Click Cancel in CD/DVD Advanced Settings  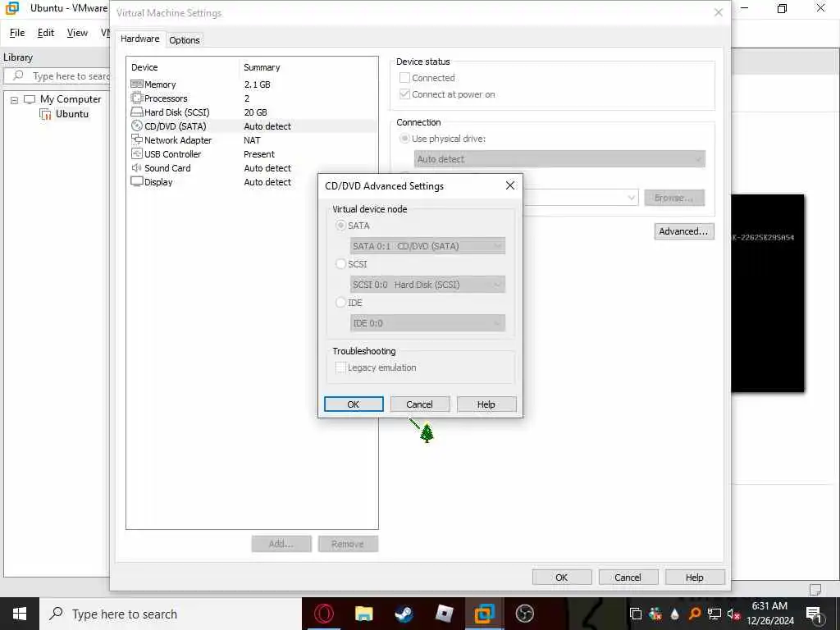click(x=419, y=404)
